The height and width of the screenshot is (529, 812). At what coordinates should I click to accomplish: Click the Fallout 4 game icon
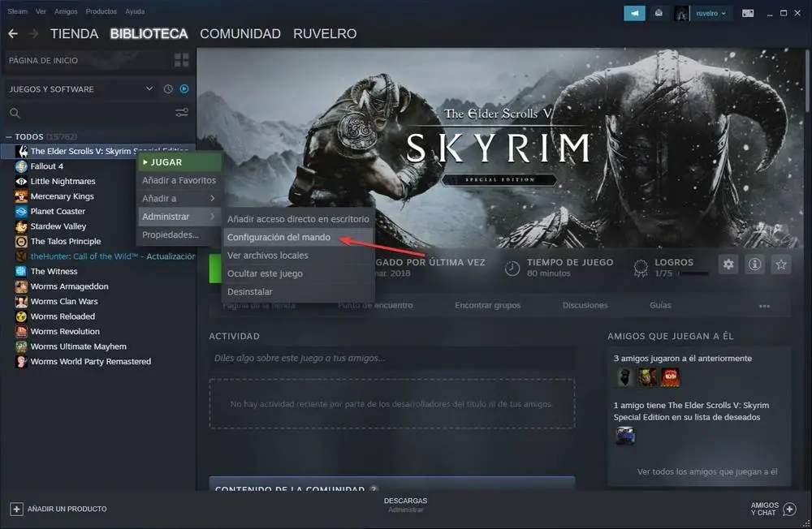21,166
